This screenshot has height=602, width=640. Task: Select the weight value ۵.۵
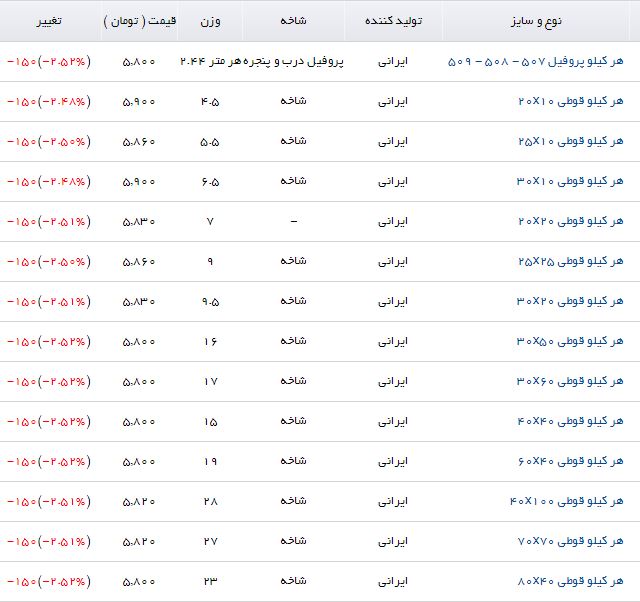[210, 142]
